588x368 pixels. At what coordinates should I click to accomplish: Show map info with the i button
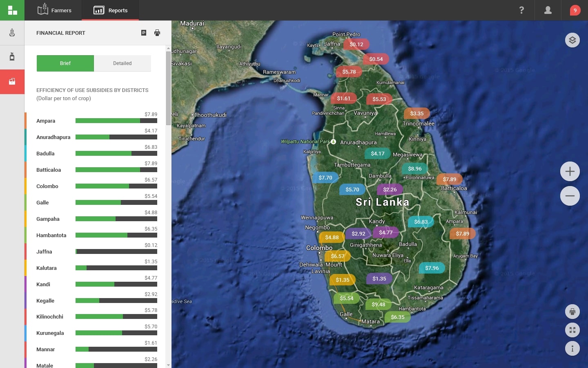[x=572, y=348]
